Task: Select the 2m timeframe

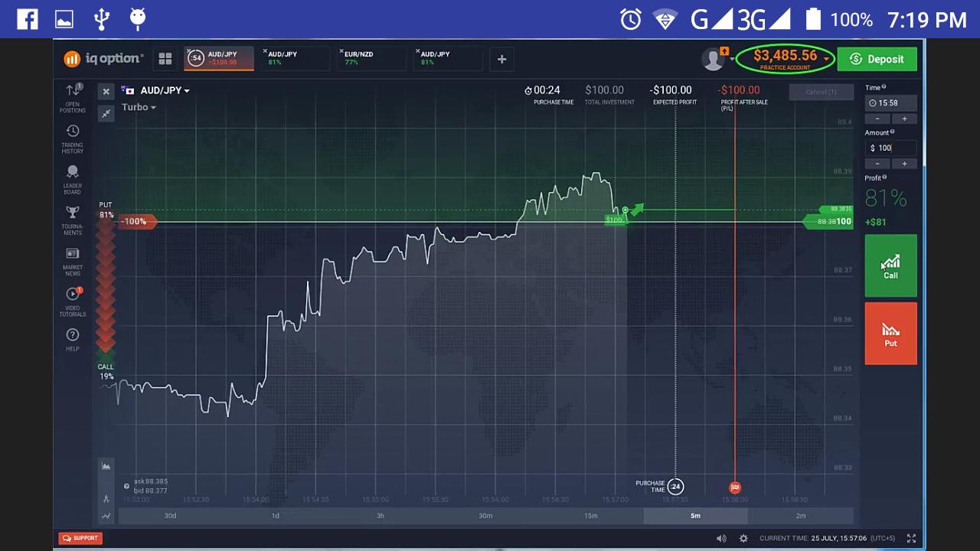Action: 801,516
